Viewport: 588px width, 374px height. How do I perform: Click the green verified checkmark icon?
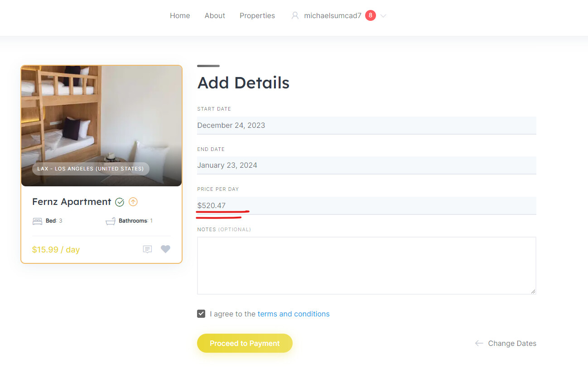coord(120,202)
